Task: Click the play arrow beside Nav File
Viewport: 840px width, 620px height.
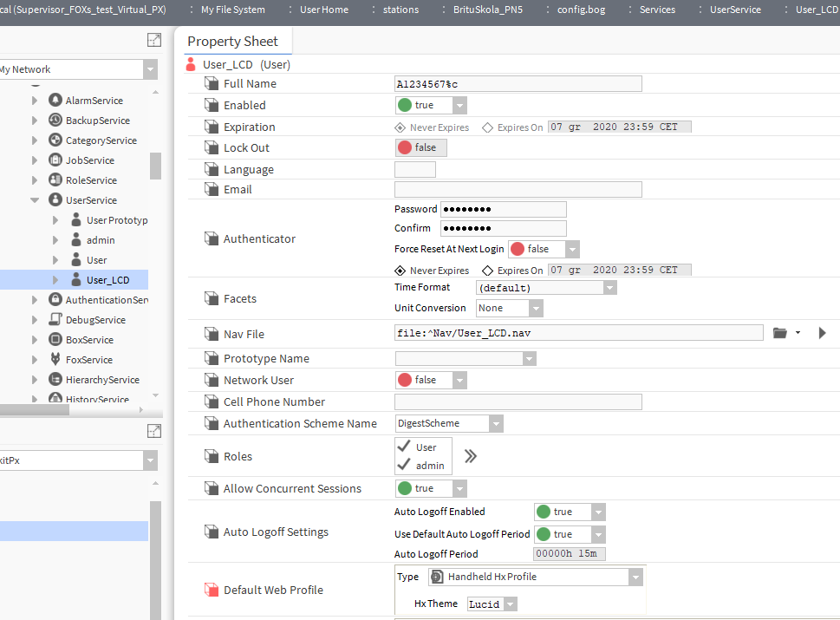Action: [x=822, y=333]
